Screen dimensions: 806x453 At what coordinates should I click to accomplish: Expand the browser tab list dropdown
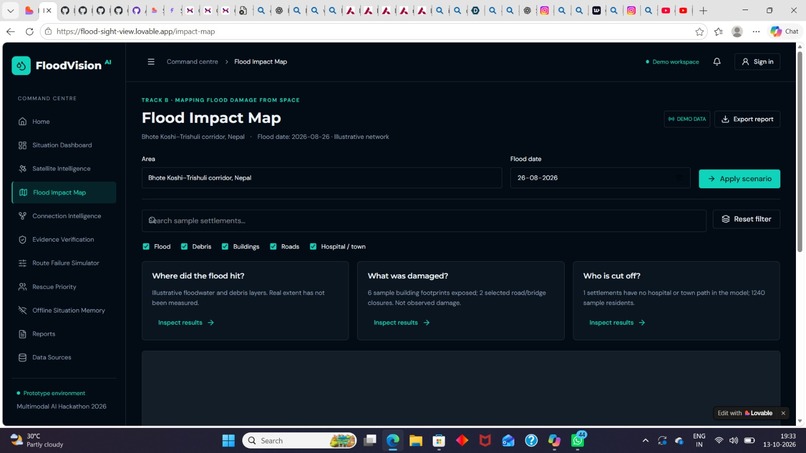click(x=10, y=10)
